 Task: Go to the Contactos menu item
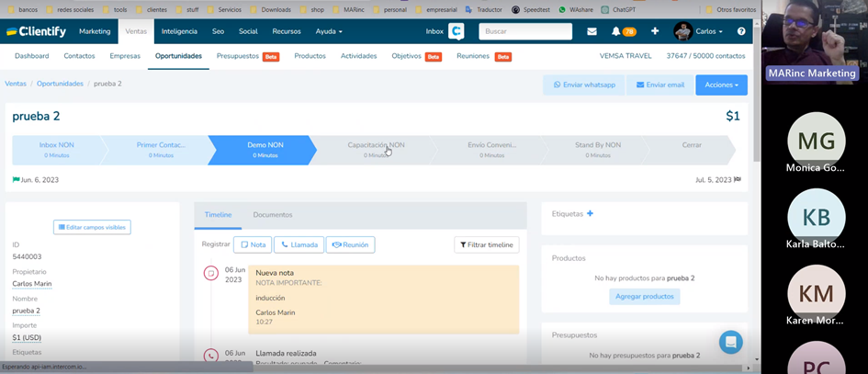point(79,56)
